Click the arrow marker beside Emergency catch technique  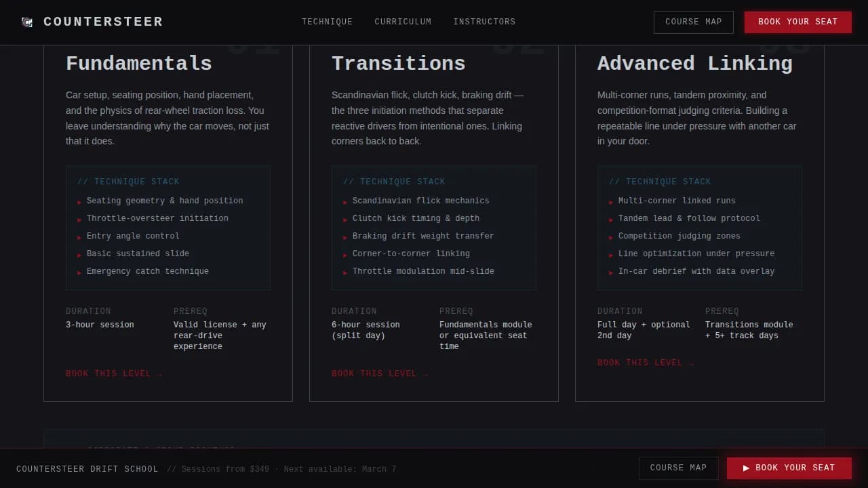(79, 271)
